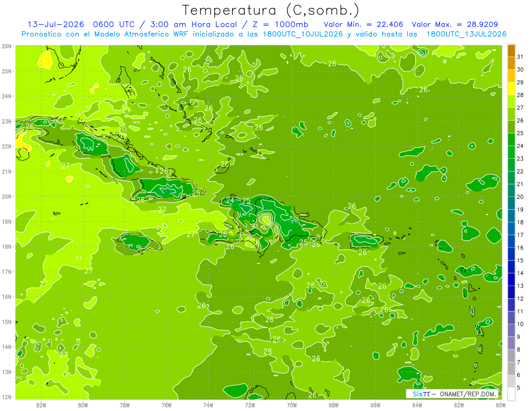Screen dimensions: 532x411
Task: Click the '17N' latitude axis label
Action: pos(7,271)
